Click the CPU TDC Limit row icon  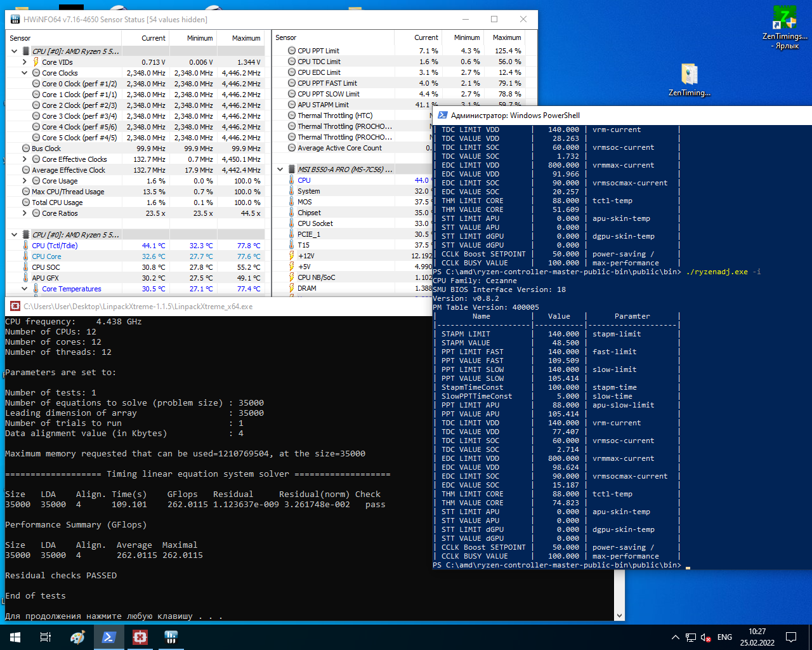point(292,62)
